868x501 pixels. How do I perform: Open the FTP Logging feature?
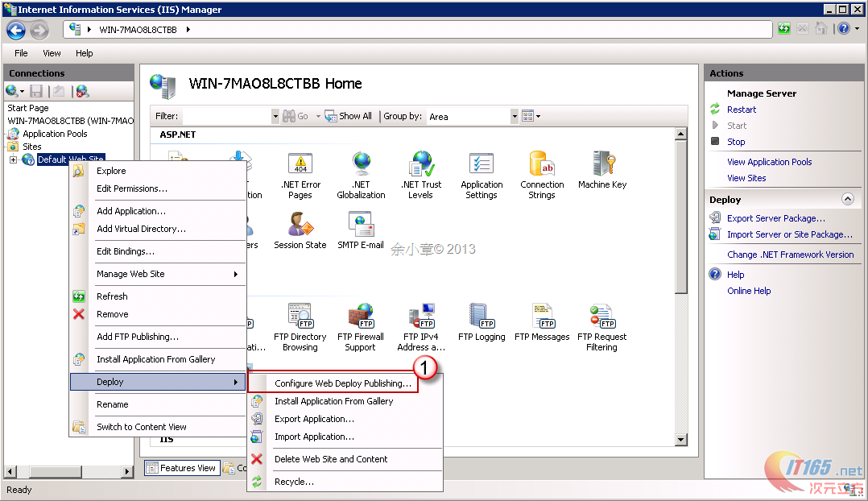[x=482, y=323]
